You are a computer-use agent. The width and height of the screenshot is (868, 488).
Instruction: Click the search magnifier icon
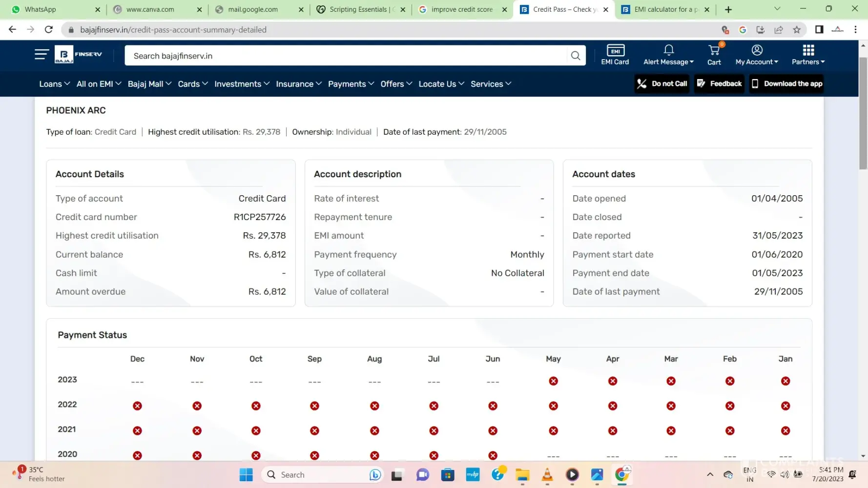(x=576, y=56)
